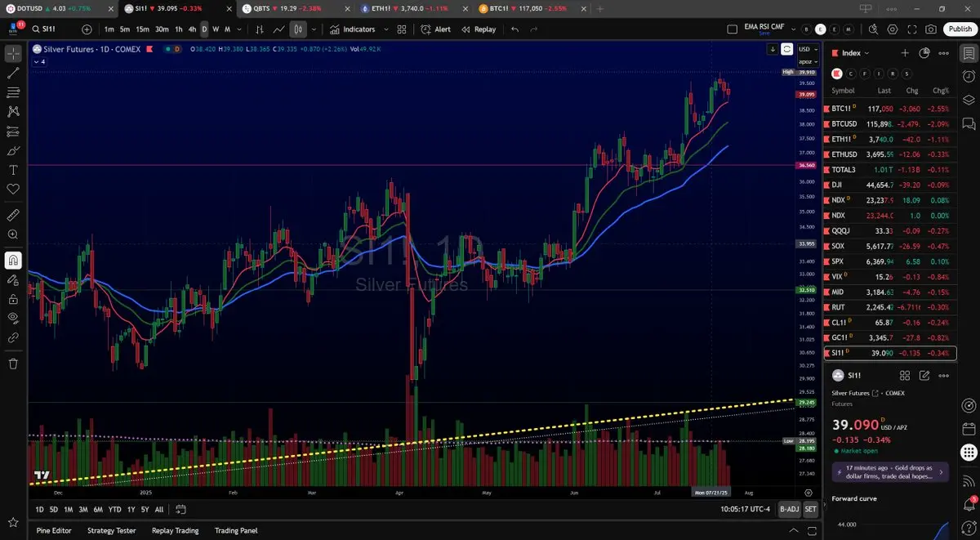Toggle the B-ADJ back adjustment
980x540 pixels.
(x=789, y=510)
